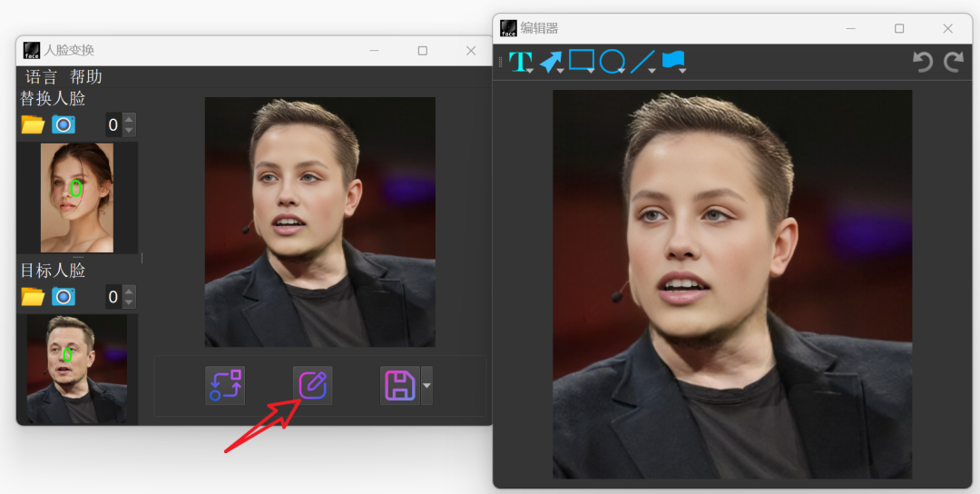Image resolution: width=980 pixels, height=494 pixels.
Task: Open folder icon under 目标人脸
Action: tap(33, 296)
